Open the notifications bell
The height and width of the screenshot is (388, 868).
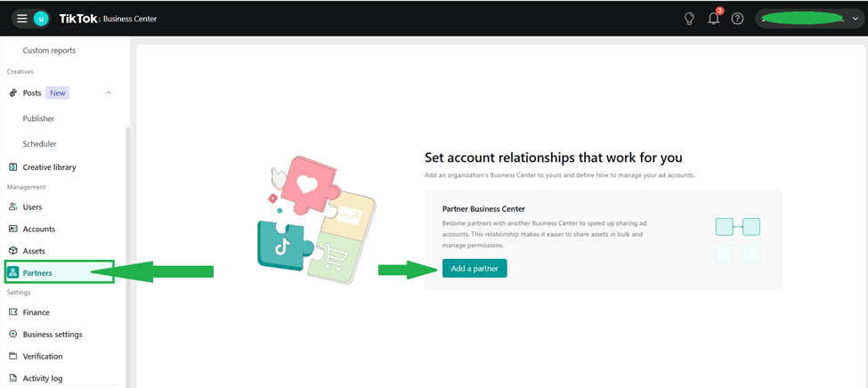point(713,19)
